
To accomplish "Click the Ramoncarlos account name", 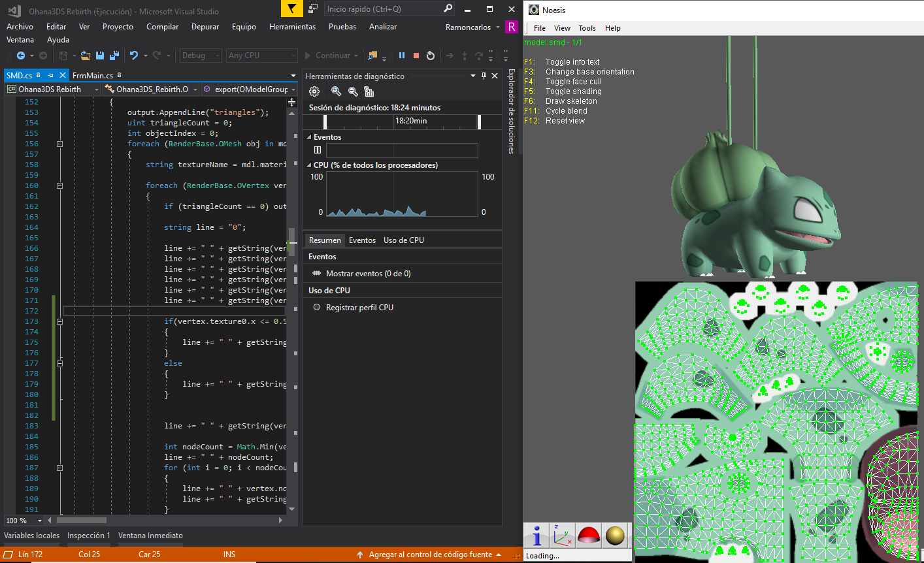I will coord(468,27).
